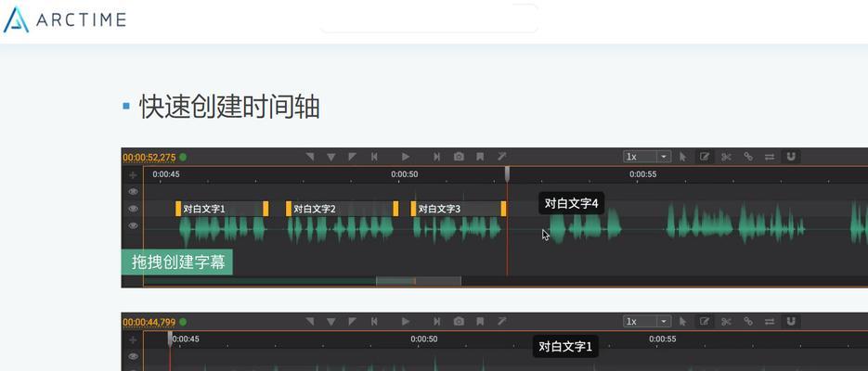The height and width of the screenshot is (371, 868).
Task: Toggle the first eye icon in the top timeline
Action: pos(133,192)
